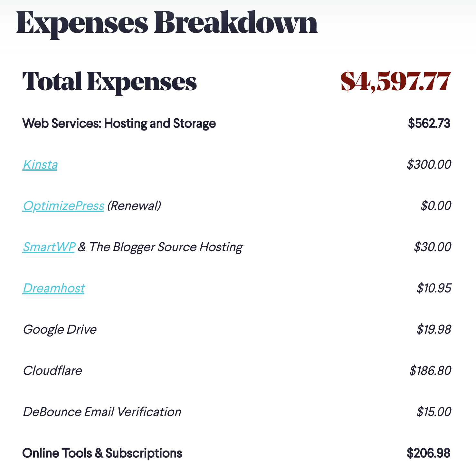Click the Google Drive line item

coord(60,329)
